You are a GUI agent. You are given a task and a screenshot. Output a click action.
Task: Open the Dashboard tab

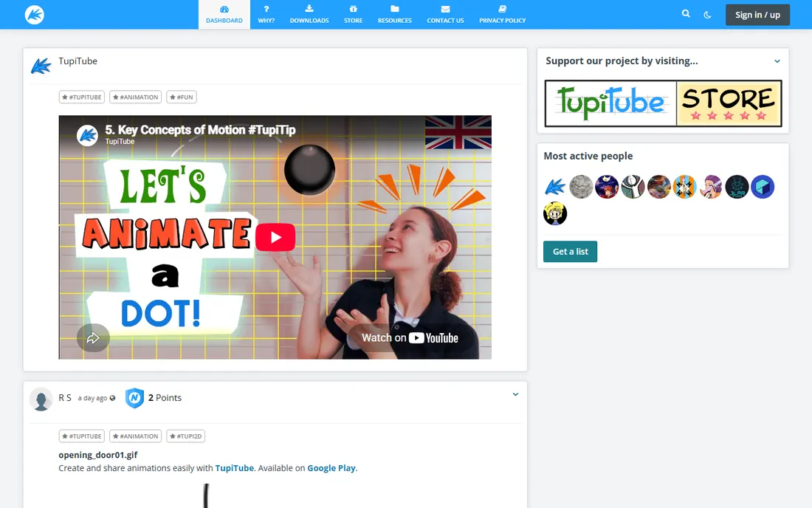point(224,15)
